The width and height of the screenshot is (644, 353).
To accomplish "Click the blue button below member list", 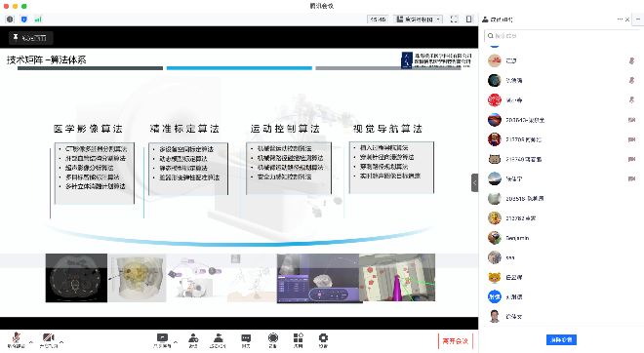I will (x=561, y=340).
